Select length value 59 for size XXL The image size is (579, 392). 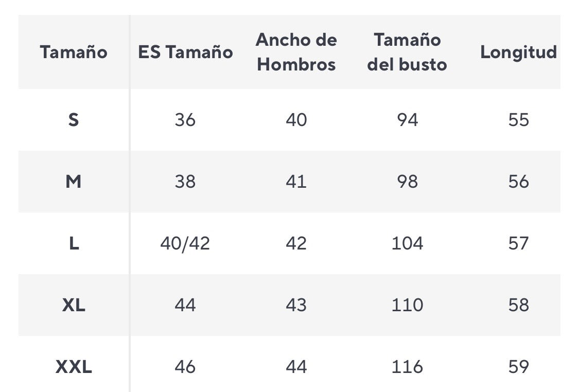click(x=518, y=367)
